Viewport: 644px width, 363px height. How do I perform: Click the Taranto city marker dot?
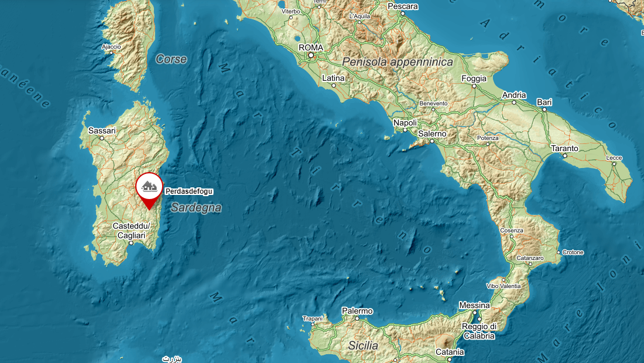pyautogui.click(x=565, y=156)
